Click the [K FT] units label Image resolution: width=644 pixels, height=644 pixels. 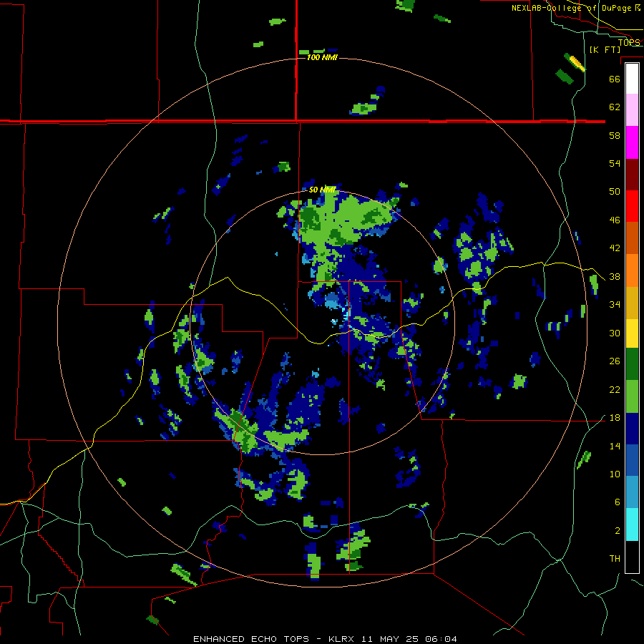[x=605, y=49]
